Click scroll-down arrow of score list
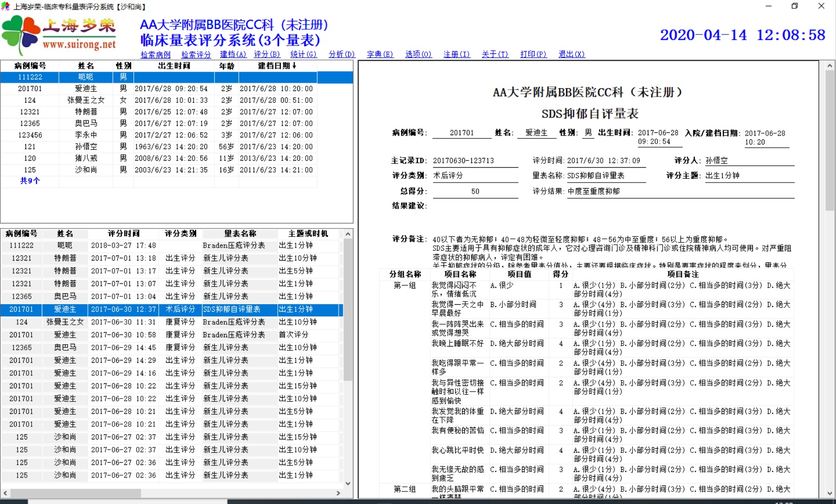This screenshot has width=836, height=504. pyautogui.click(x=348, y=484)
